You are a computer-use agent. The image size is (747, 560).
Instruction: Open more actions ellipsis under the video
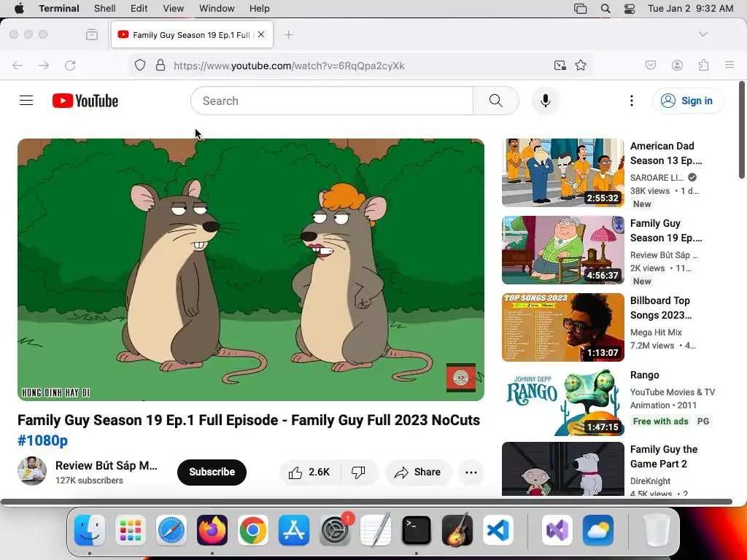pyautogui.click(x=471, y=472)
